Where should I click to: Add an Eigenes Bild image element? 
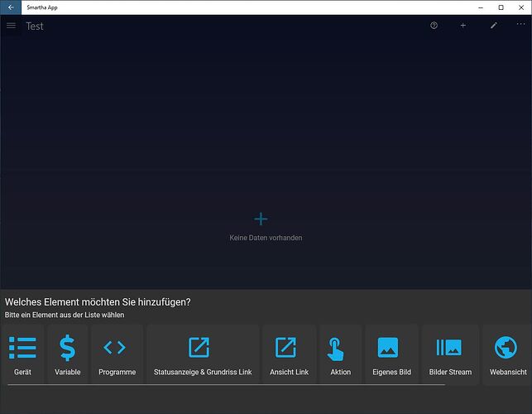(x=391, y=354)
